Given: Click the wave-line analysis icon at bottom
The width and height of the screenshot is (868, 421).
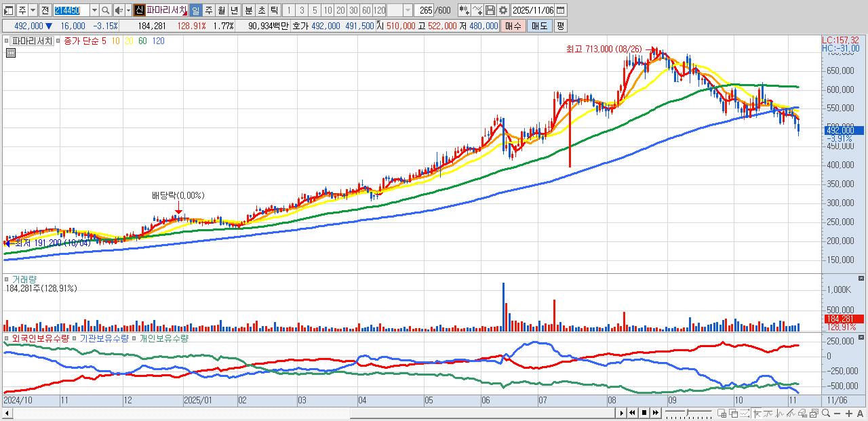Looking at the screenshot, I should point(779,413).
